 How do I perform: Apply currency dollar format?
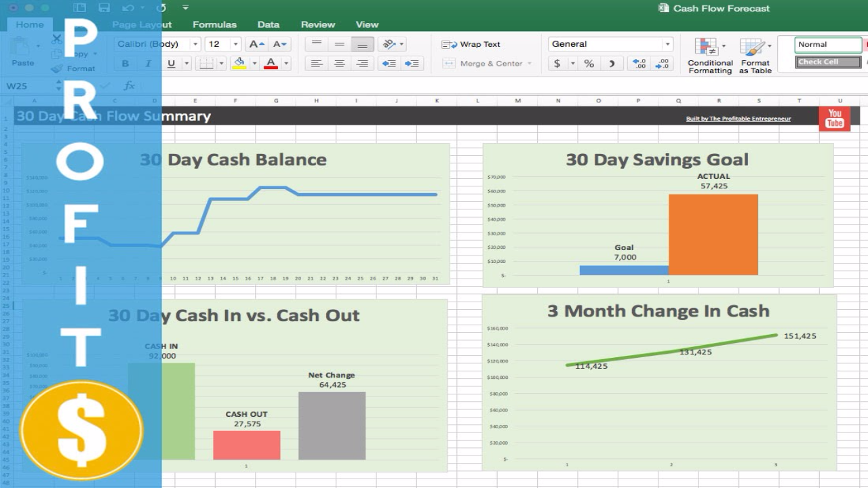click(557, 63)
